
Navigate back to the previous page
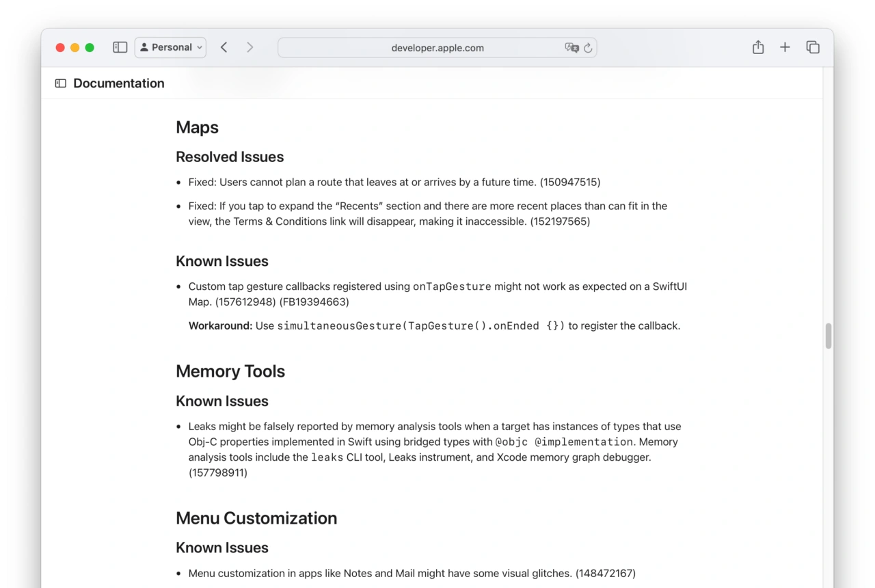coord(224,47)
